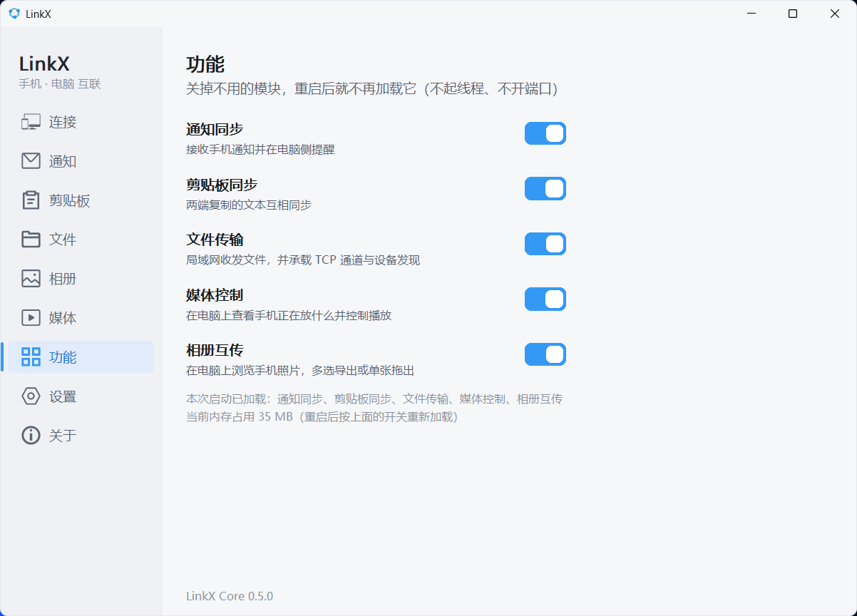Image resolution: width=857 pixels, height=616 pixels.
Task: Click the 连接 devices icon in sidebar
Action: (31, 122)
